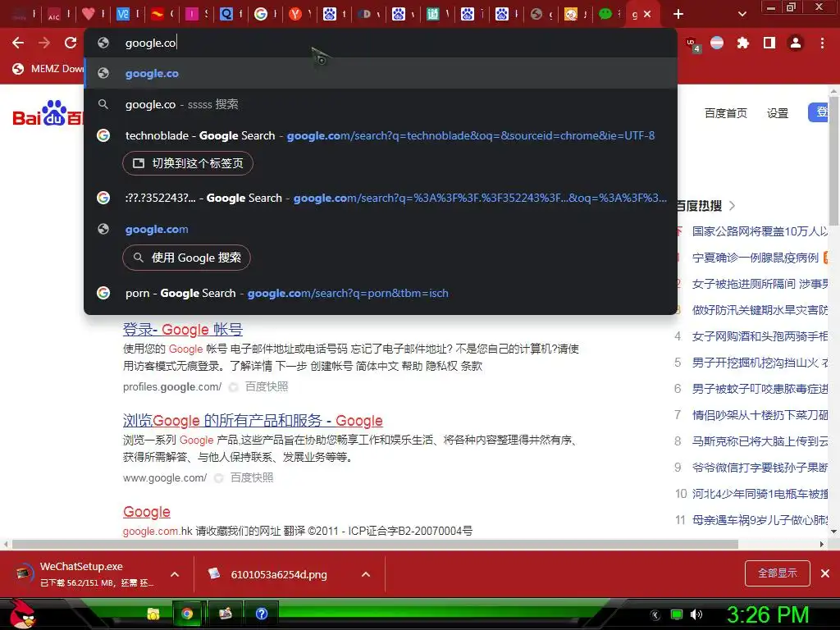Select the highlighted google.co suggestion
Image resolution: width=840 pixels, height=630 pixels.
381,73
